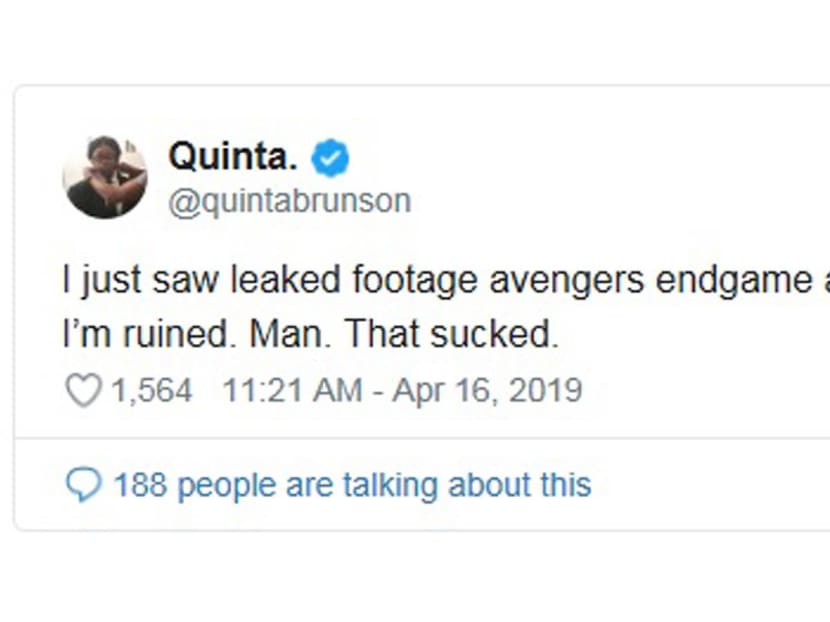This screenshot has height=622, width=830.
Task: Click the "11:21 AM" time in the timestamp
Action: [292, 390]
